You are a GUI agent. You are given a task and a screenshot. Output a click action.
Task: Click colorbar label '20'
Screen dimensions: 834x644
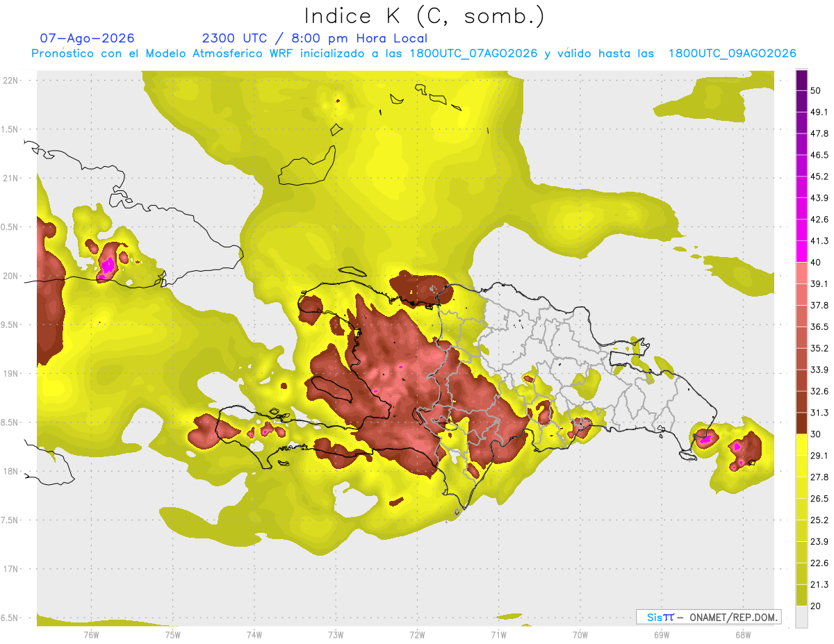[815, 606]
